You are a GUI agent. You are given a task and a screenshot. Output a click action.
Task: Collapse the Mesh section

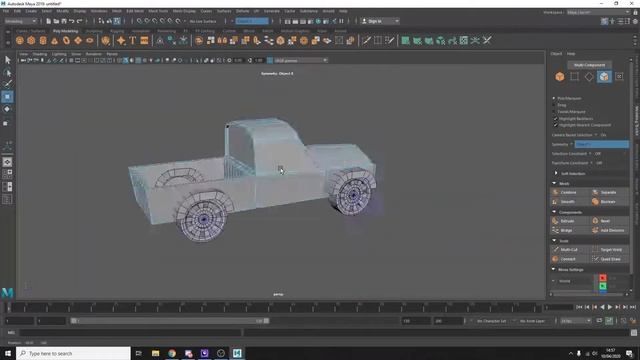coord(554,183)
